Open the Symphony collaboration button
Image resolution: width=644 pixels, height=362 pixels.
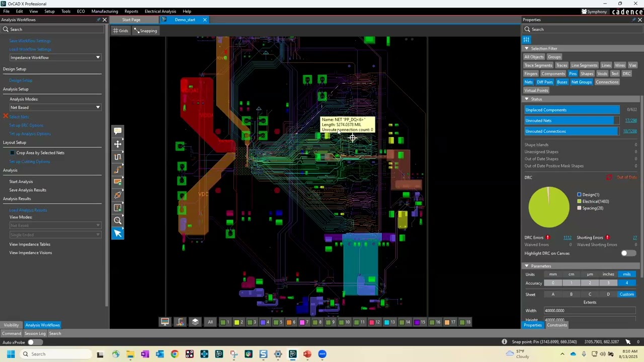[594, 12]
